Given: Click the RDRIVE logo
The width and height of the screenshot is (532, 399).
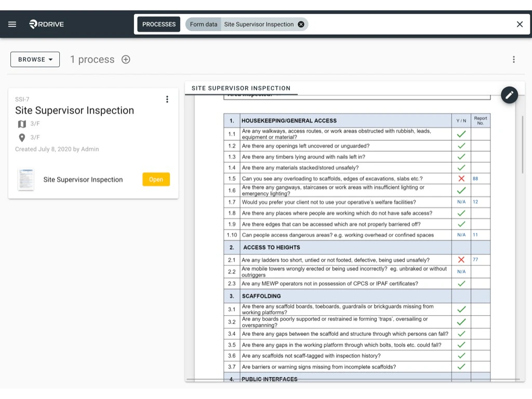Looking at the screenshot, I should pos(46,24).
